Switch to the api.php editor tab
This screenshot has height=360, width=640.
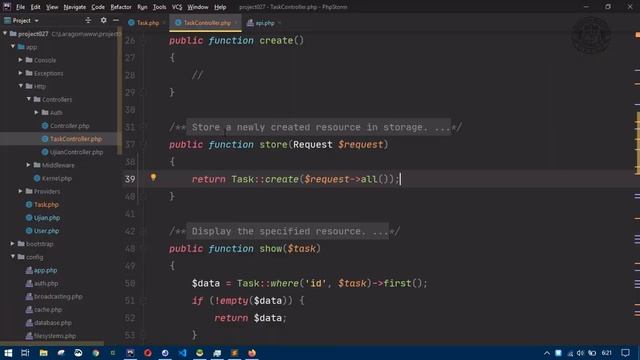tap(264, 23)
